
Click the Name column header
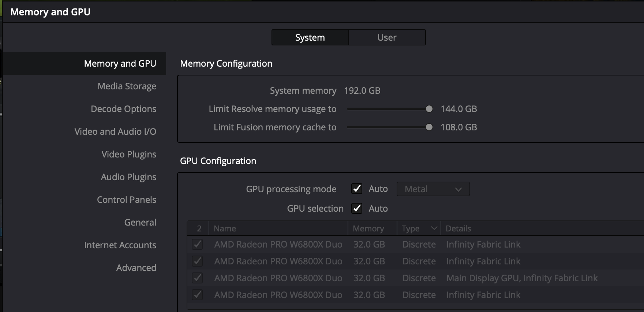click(225, 229)
